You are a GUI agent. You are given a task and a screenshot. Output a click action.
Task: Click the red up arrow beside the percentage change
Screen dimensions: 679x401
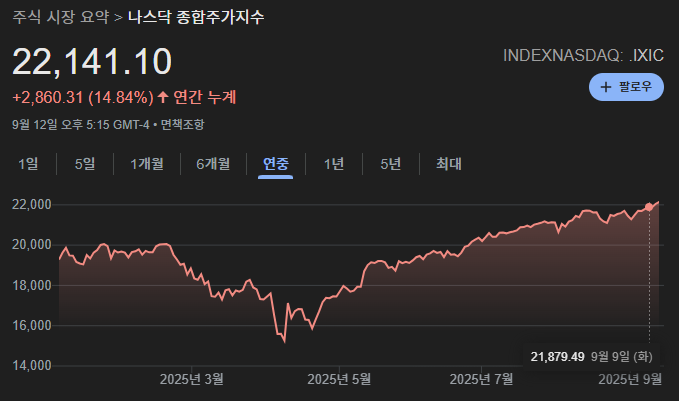coord(163,97)
